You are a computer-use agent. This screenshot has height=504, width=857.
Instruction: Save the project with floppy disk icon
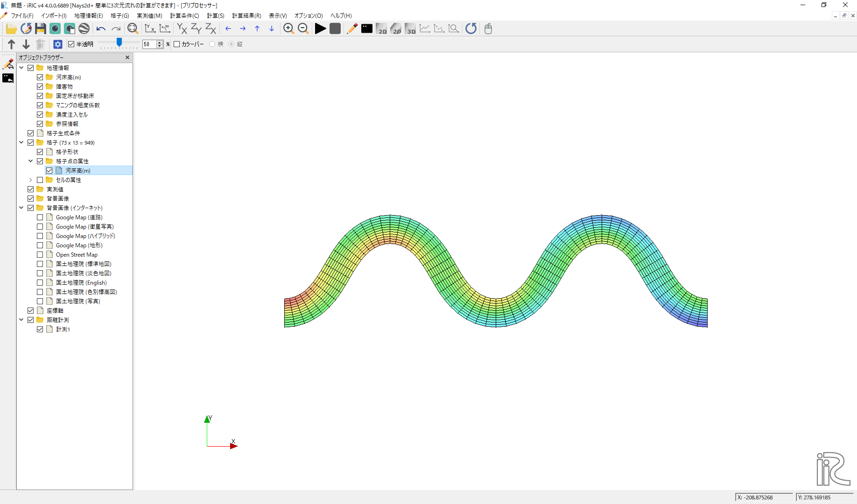[41, 29]
